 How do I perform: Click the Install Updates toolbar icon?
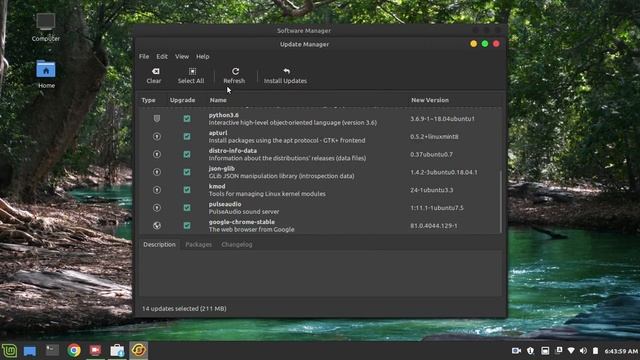287,71
